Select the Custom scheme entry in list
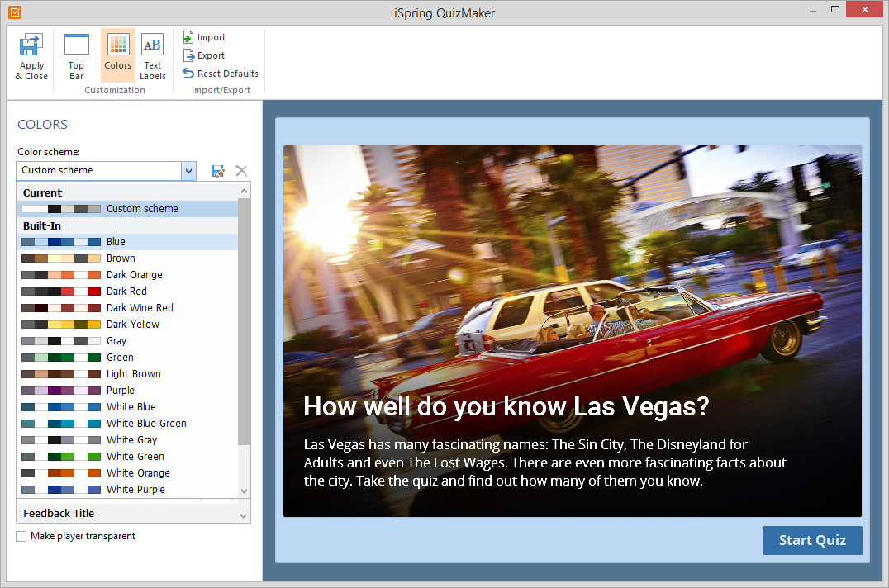The image size is (889, 588). [142, 209]
